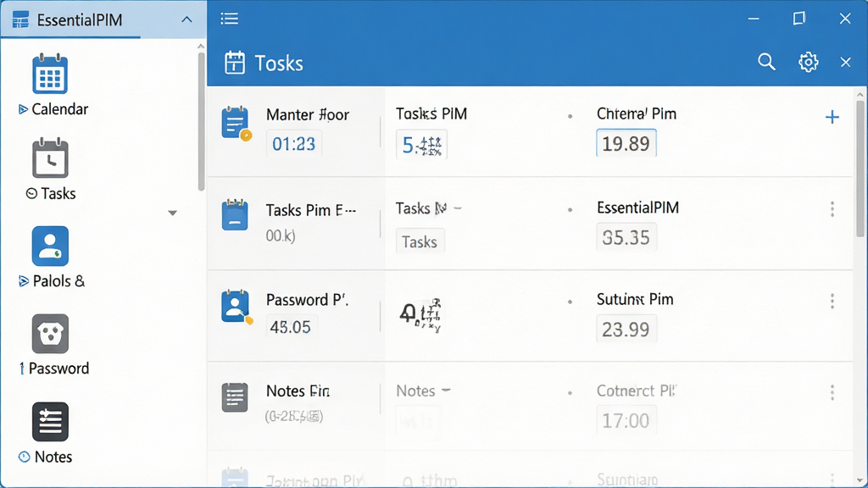This screenshot has height=488, width=868.
Task: Select the blue contacts person sidebar icon
Action: (50, 246)
